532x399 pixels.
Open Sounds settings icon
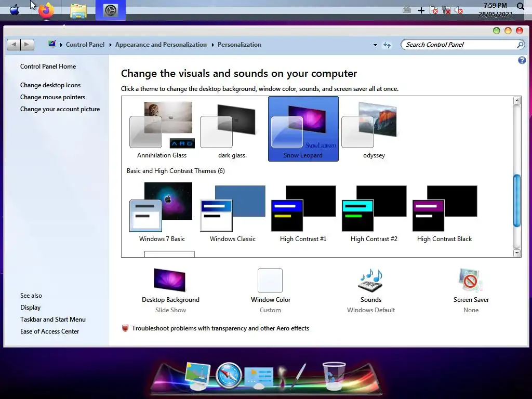370,280
